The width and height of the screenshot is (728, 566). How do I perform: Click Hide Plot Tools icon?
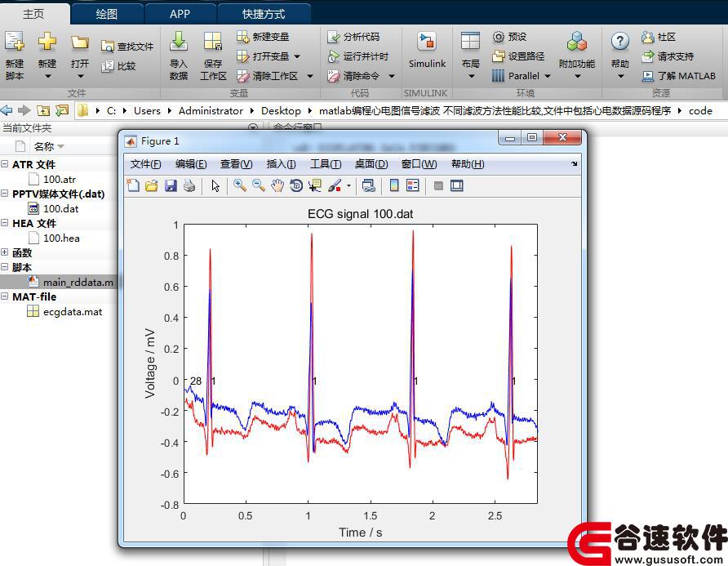[x=438, y=186]
